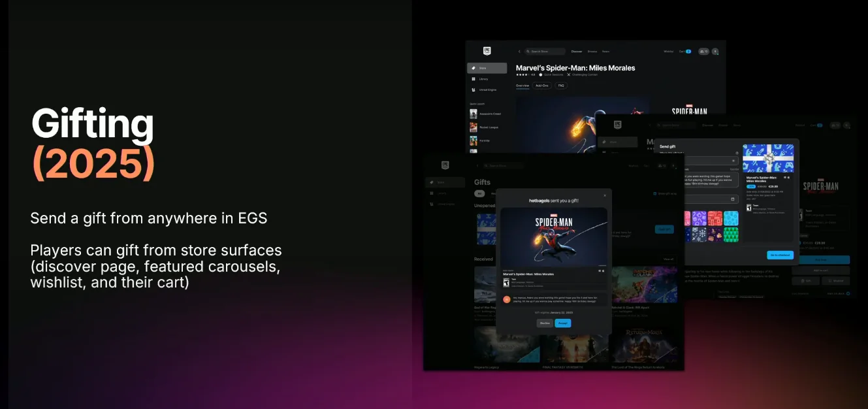Screen dimensions: 868x409
Task: Click the Wishlist button below Add to cart
Action: click(x=836, y=281)
